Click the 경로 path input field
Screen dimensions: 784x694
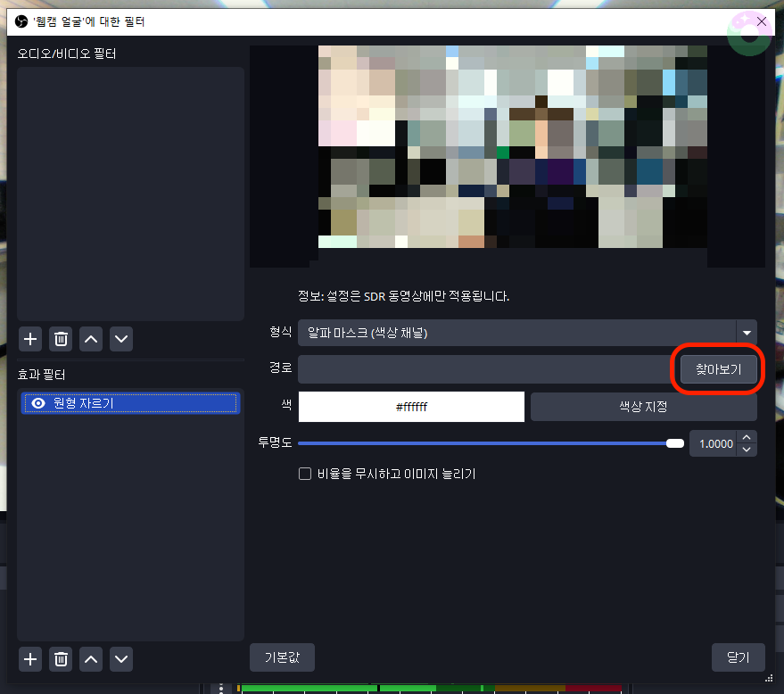pos(485,369)
